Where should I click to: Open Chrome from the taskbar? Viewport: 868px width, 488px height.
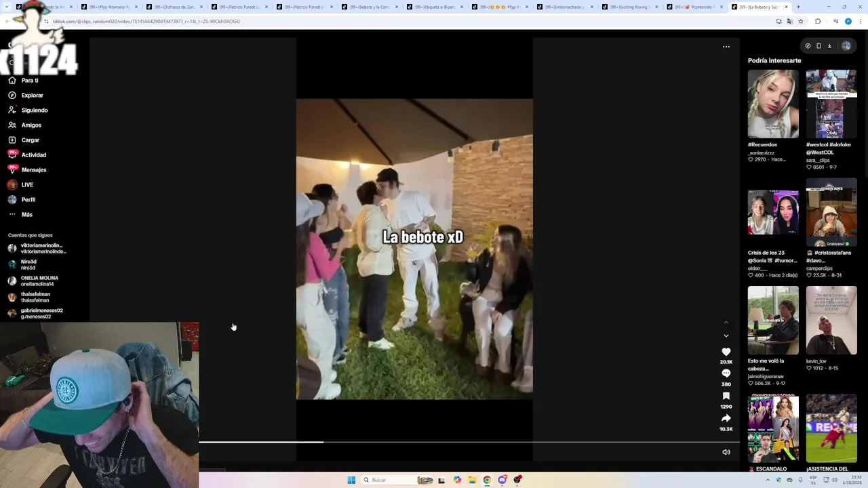487,480
